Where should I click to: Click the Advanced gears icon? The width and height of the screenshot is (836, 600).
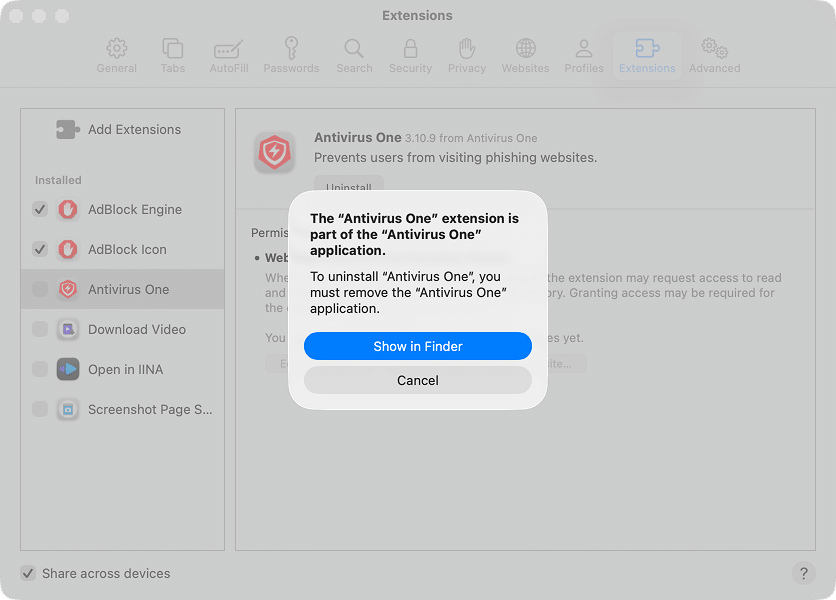tap(713, 50)
